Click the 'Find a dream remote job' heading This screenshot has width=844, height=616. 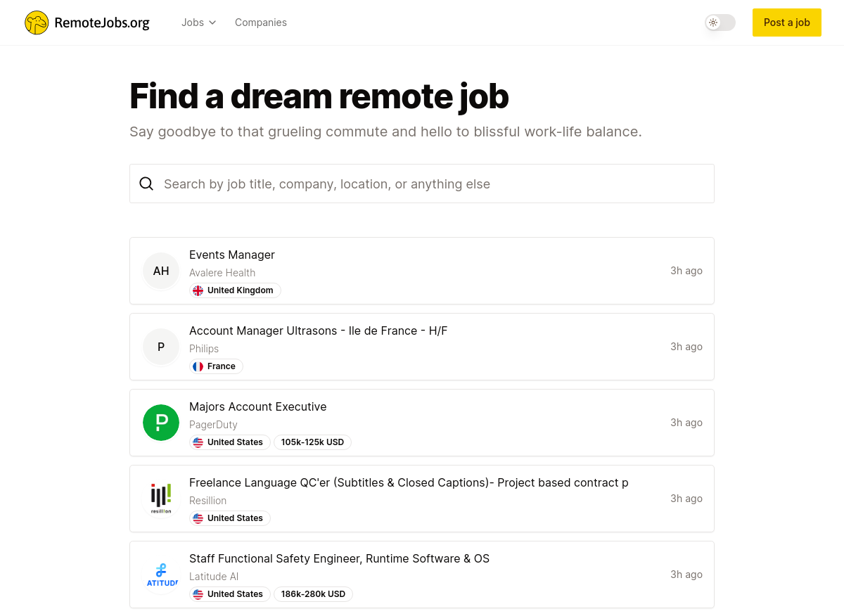point(319,96)
